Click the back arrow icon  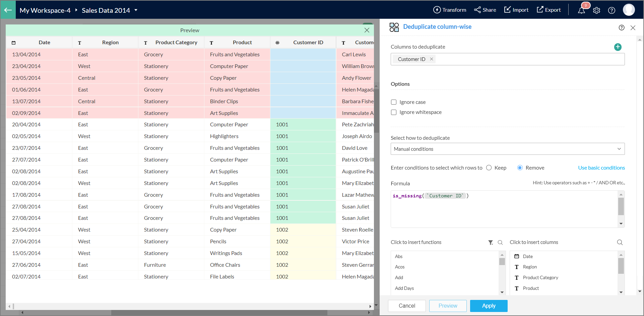[8, 10]
